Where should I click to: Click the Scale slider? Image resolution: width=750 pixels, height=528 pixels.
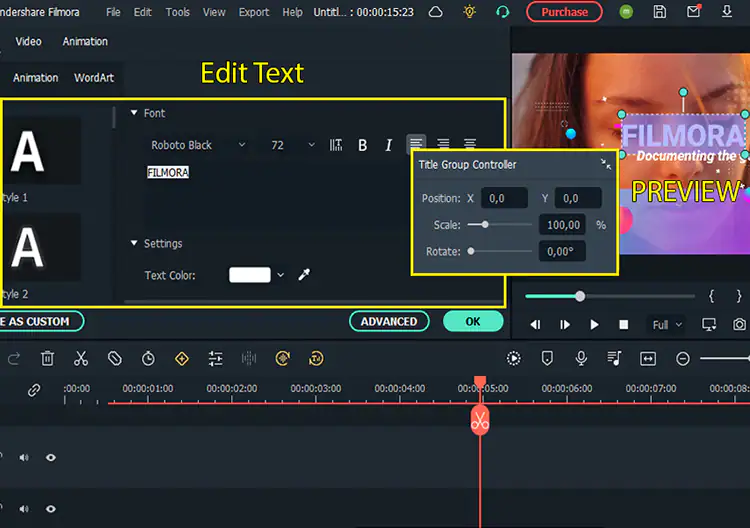pyautogui.click(x=499, y=224)
